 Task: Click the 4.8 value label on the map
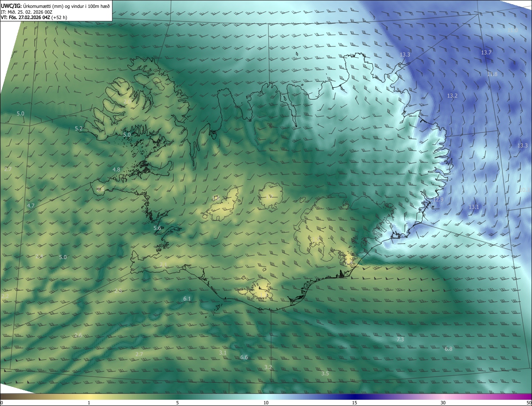116,169
